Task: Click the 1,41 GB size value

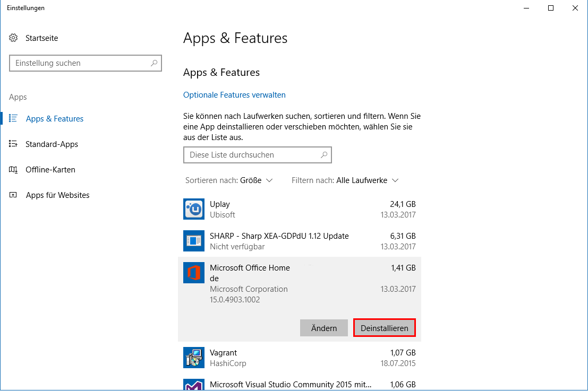Action: click(x=403, y=268)
